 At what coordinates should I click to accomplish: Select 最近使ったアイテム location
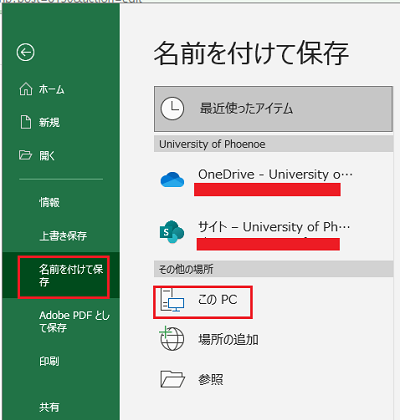coord(273,109)
